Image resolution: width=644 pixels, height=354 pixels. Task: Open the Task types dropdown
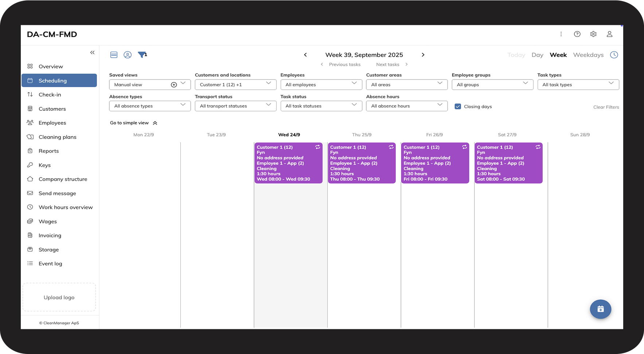point(578,85)
